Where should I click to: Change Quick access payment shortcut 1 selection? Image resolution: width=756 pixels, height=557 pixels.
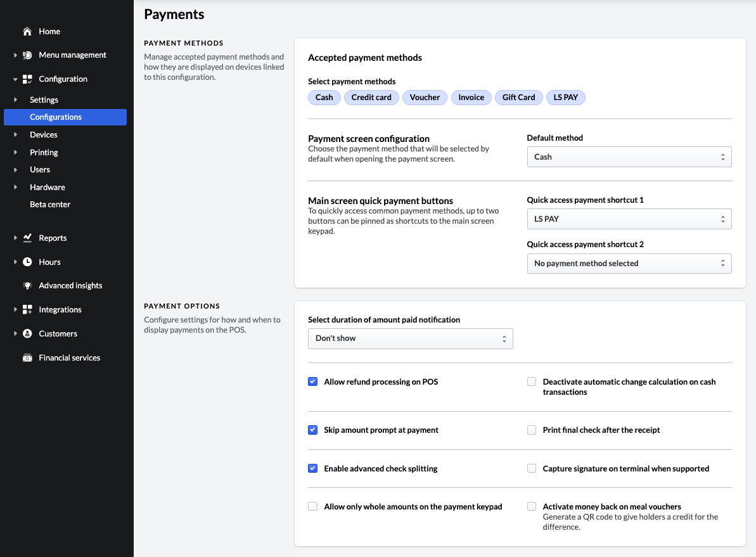[629, 219]
